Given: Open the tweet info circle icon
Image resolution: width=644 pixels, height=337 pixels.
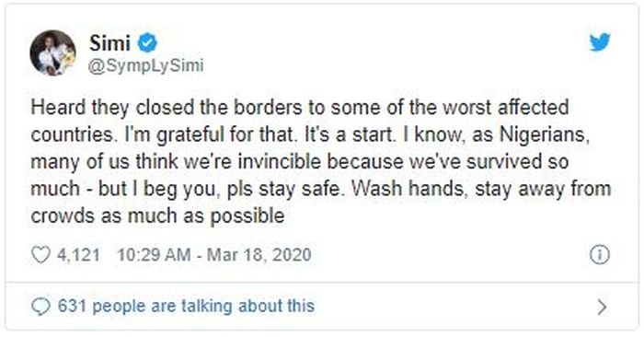Looking at the screenshot, I should [600, 255].
